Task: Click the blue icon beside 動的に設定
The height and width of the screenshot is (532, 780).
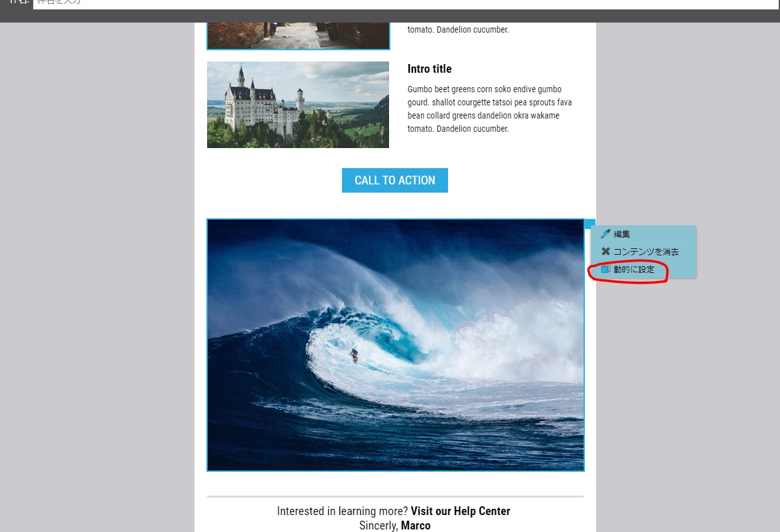Action: tap(606, 269)
